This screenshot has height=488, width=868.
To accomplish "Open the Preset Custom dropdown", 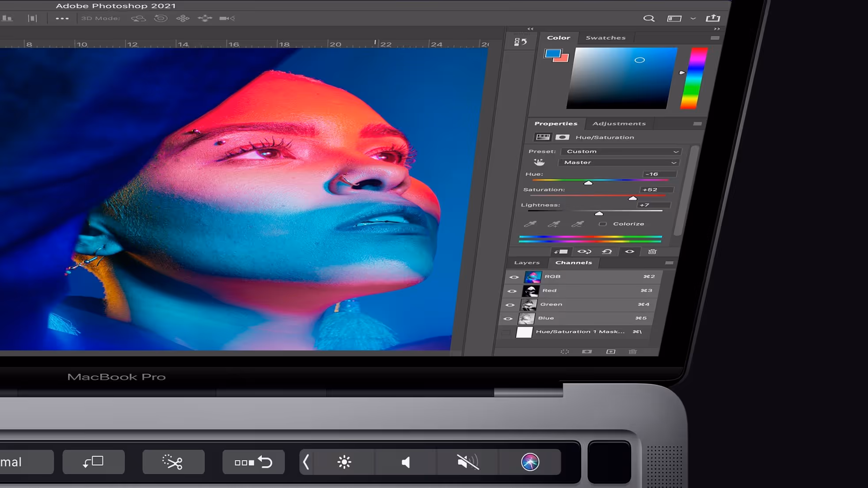I will [x=621, y=151].
